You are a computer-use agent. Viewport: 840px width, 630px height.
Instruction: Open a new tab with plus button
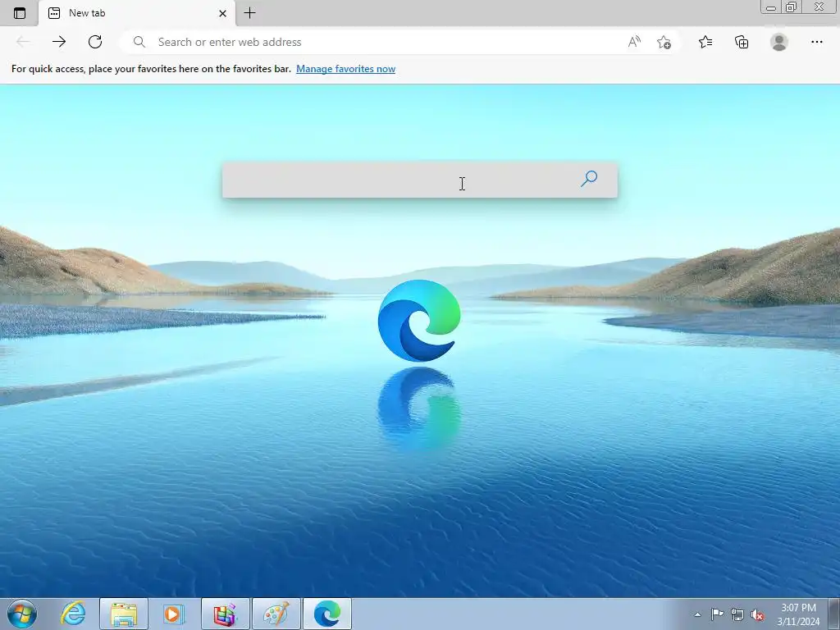[249, 13]
